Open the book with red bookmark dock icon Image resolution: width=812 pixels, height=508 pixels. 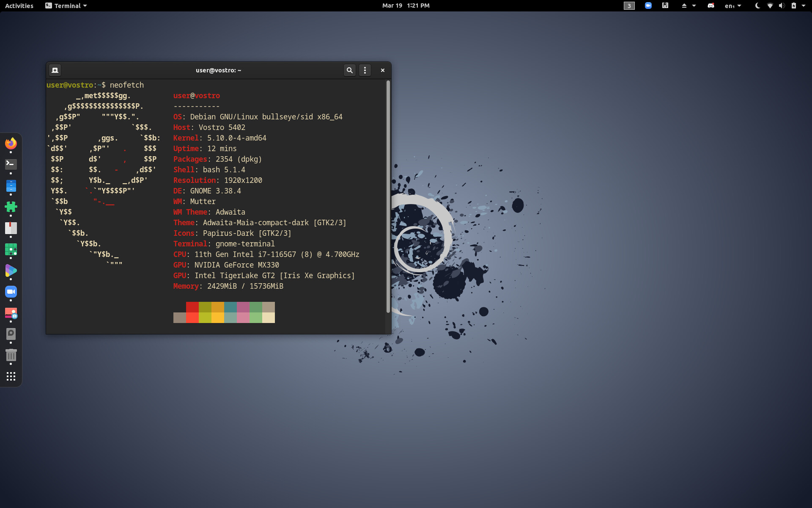[x=11, y=228]
